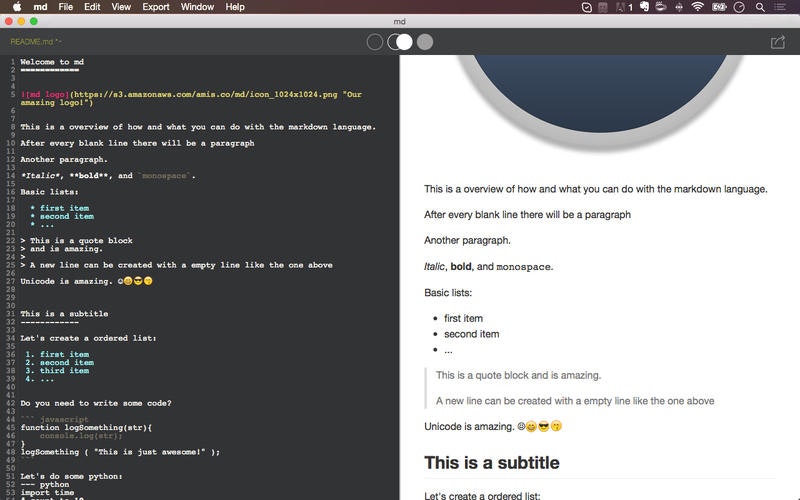The image size is (800, 500).
Task: Click 'Unicode is amazing.' line in preview
Action: [x=493, y=426]
